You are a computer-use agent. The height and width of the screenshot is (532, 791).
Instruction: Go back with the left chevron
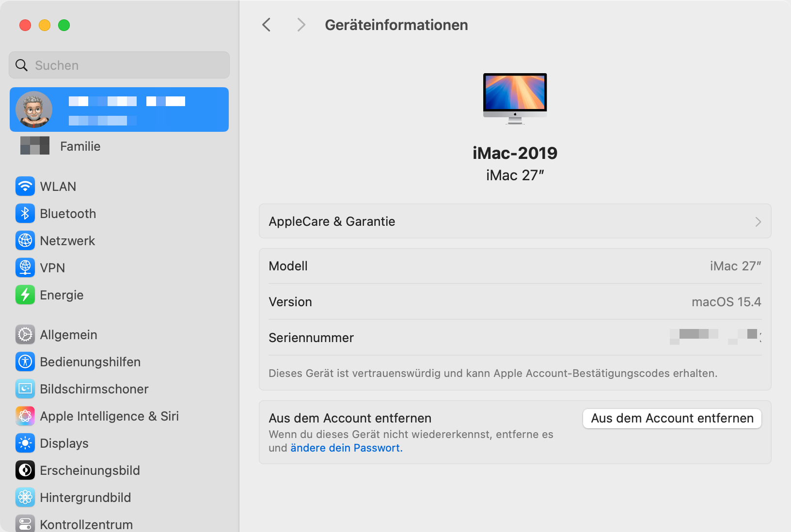click(267, 25)
